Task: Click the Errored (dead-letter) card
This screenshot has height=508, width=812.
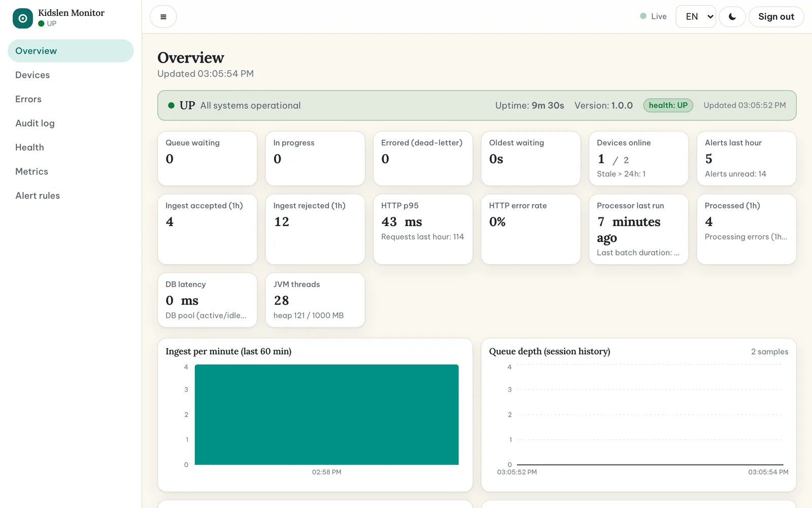Action: click(423, 158)
